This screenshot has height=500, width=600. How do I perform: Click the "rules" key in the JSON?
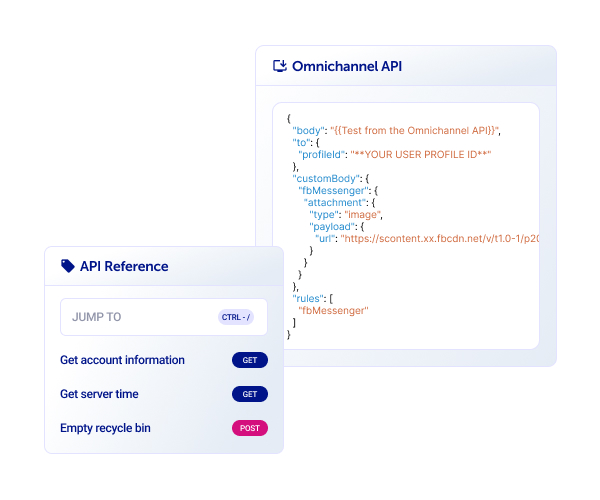308,299
